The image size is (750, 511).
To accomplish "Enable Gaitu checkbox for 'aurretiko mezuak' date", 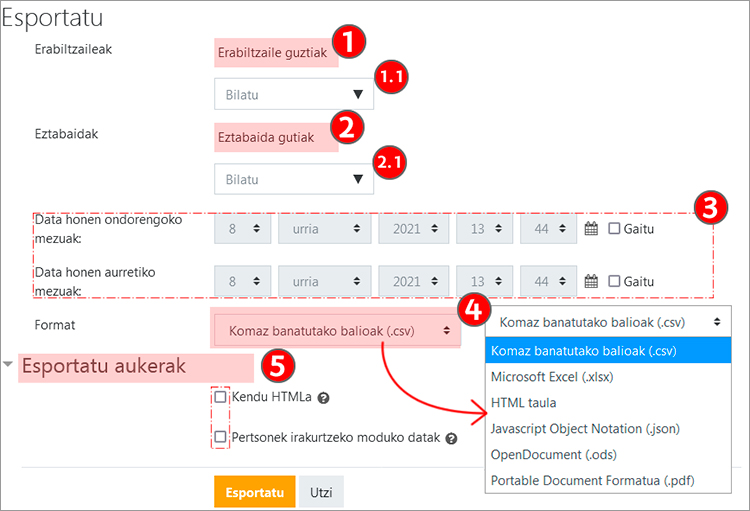I will click(x=614, y=281).
